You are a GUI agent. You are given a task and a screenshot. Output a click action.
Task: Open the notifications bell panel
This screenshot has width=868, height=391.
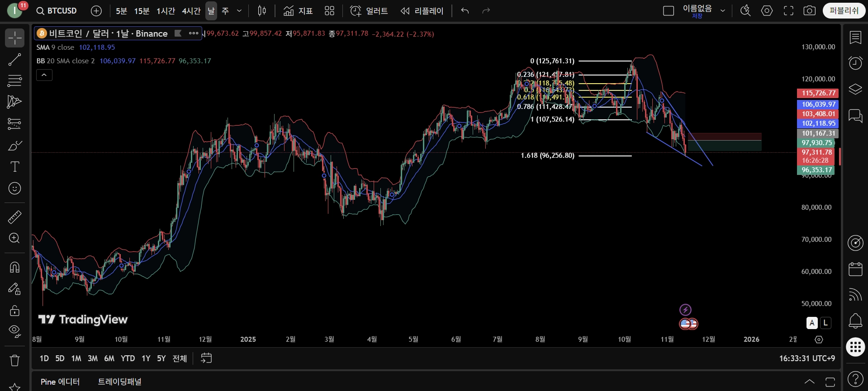pyautogui.click(x=855, y=321)
